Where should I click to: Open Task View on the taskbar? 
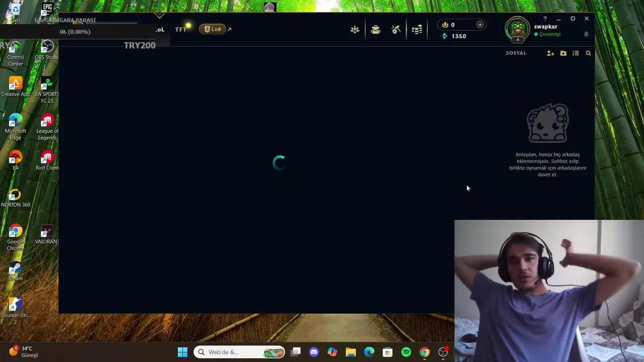pyautogui.click(x=296, y=352)
